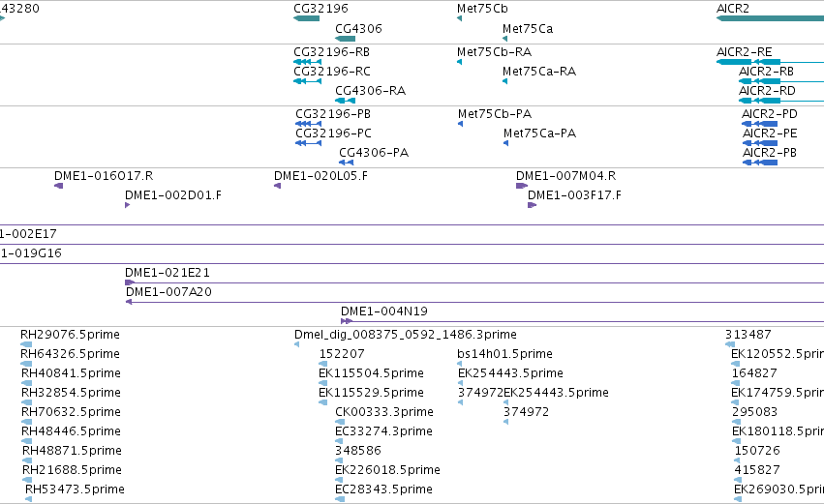Screen dimensions: 824x504
Task: Select protein CG32196-PB
Action: tap(333, 114)
